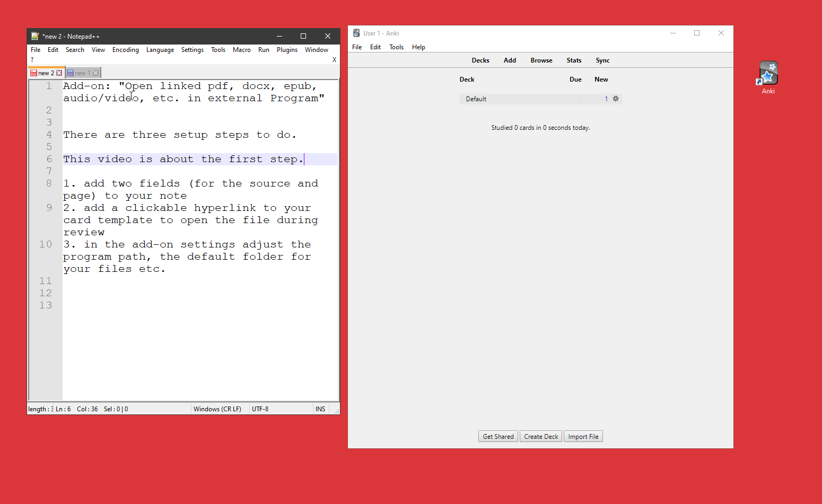
Task: Maximize the Anki window
Action: click(x=697, y=33)
